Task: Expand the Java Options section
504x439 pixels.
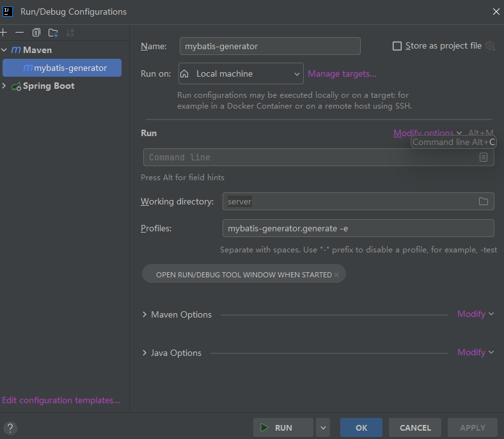Action: [x=145, y=353]
